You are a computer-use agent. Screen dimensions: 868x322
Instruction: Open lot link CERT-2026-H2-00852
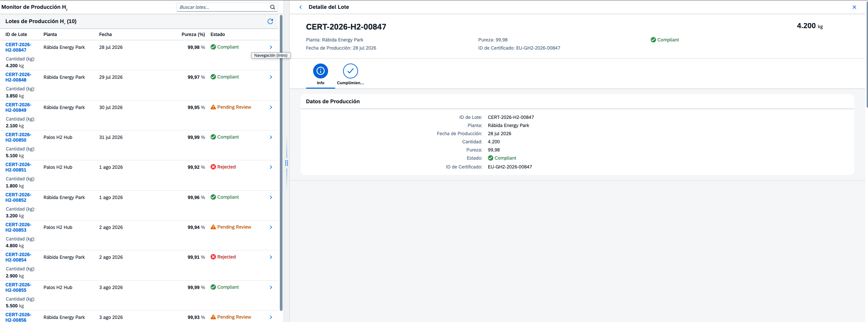coord(18,197)
